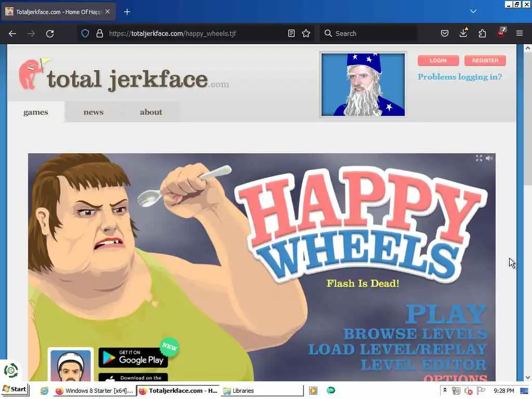The width and height of the screenshot is (532, 399).
Task: Open the news navigation tab
Action: tap(94, 112)
